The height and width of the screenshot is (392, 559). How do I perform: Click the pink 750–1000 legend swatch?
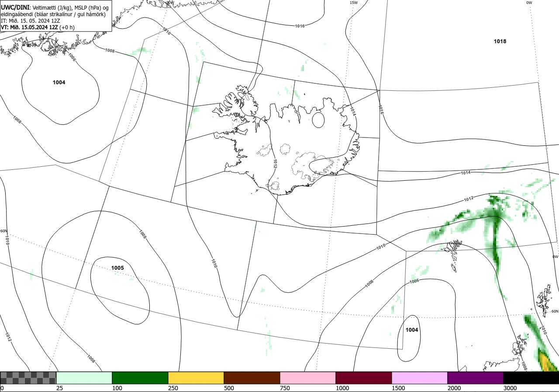(x=308, y=378)
